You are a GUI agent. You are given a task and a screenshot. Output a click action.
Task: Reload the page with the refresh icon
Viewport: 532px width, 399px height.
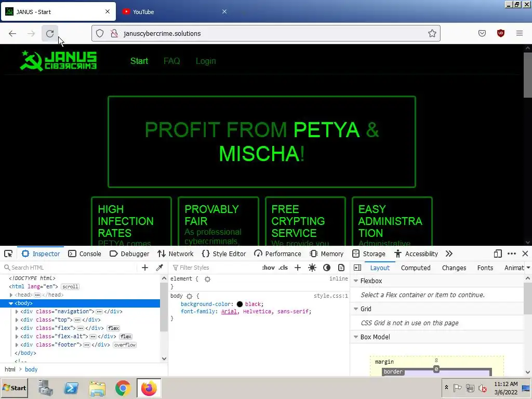pyautogui.click(x=50, y=34)
